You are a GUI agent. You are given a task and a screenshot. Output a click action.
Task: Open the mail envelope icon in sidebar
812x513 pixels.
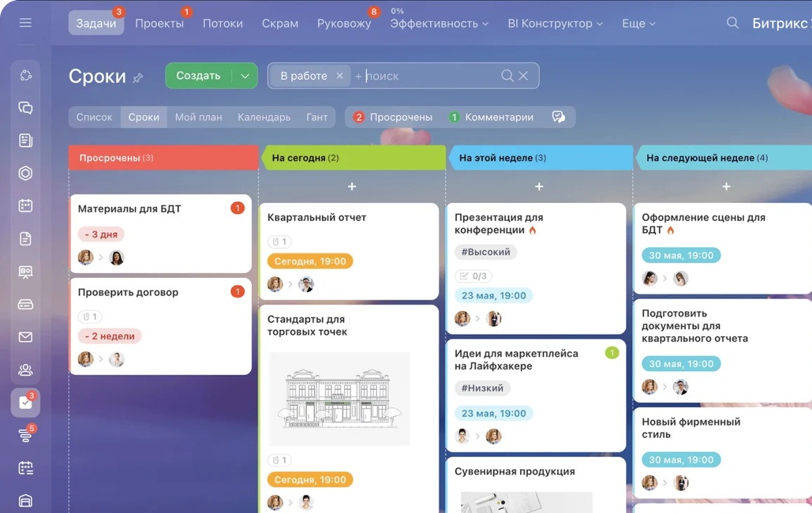(25, 337)
